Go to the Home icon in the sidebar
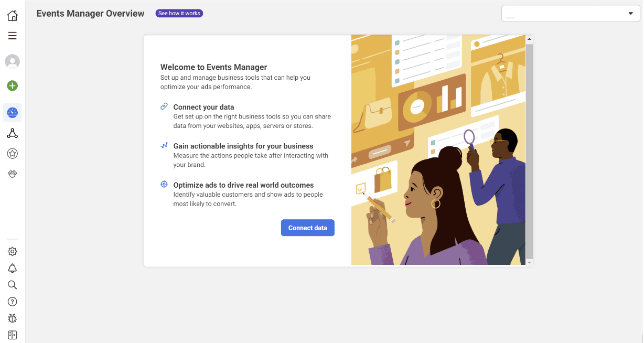 point(13,15)
